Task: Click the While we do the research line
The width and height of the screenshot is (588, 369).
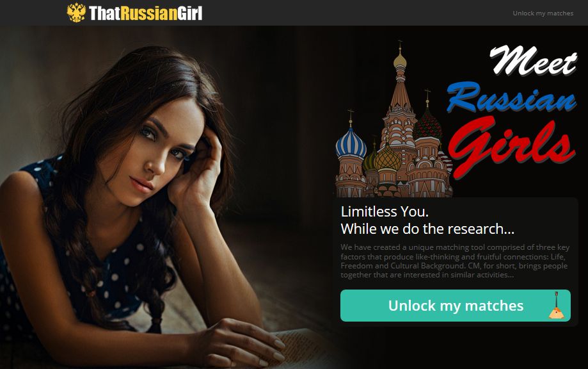Action: coord(427,229)
